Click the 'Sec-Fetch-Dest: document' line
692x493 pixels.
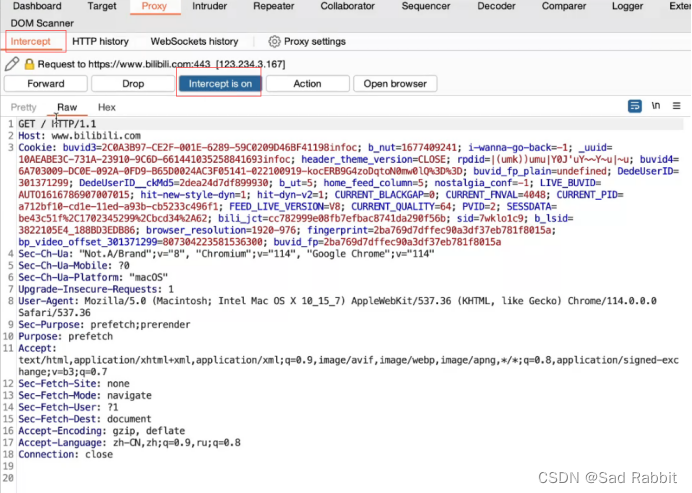[x=85, y=419]
